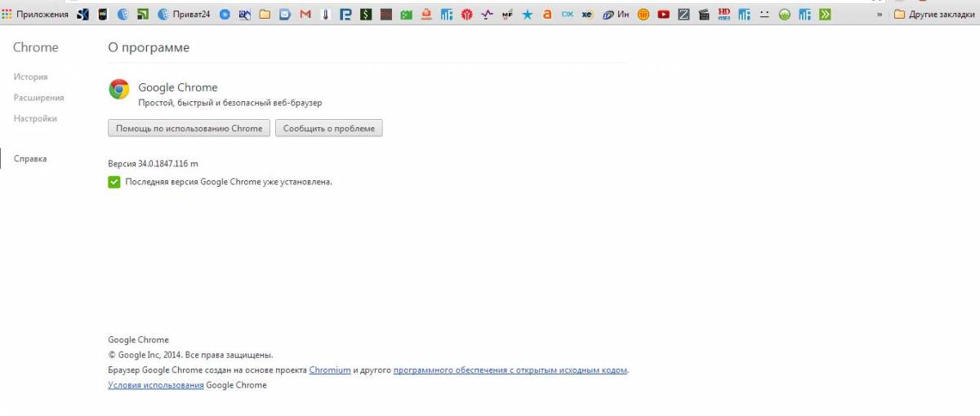Open the Условия использования link

point(156,385)
